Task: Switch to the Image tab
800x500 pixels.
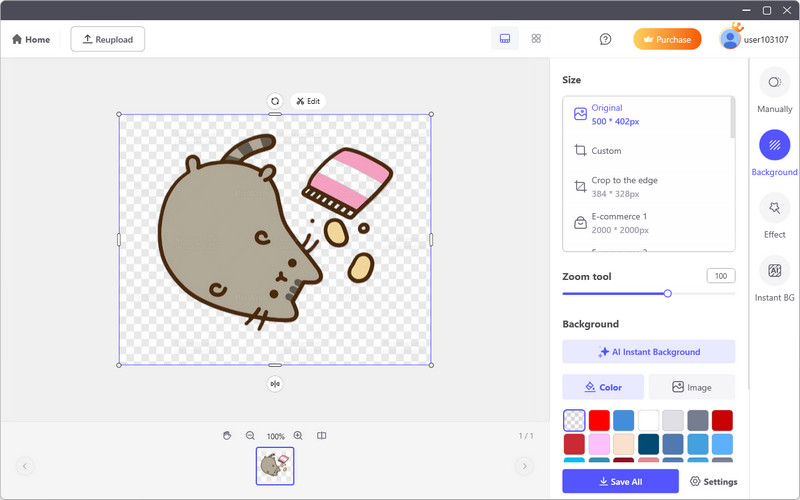Action: [692, 387]
